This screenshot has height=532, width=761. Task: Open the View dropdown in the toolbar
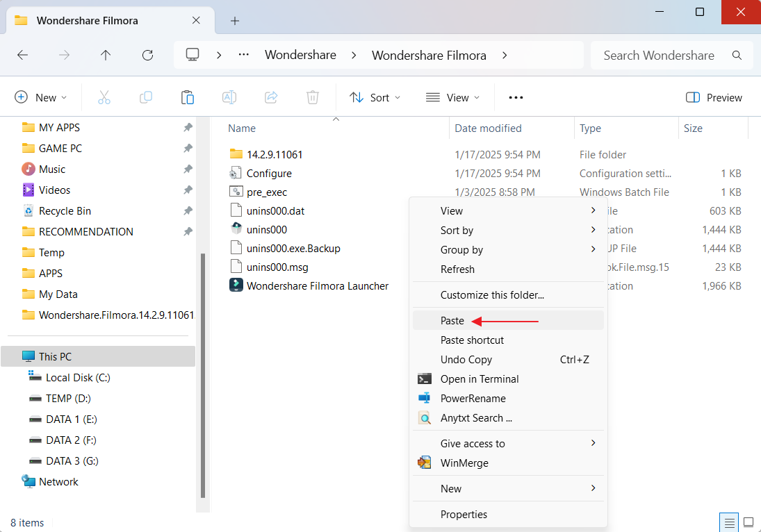click(453, 97)
